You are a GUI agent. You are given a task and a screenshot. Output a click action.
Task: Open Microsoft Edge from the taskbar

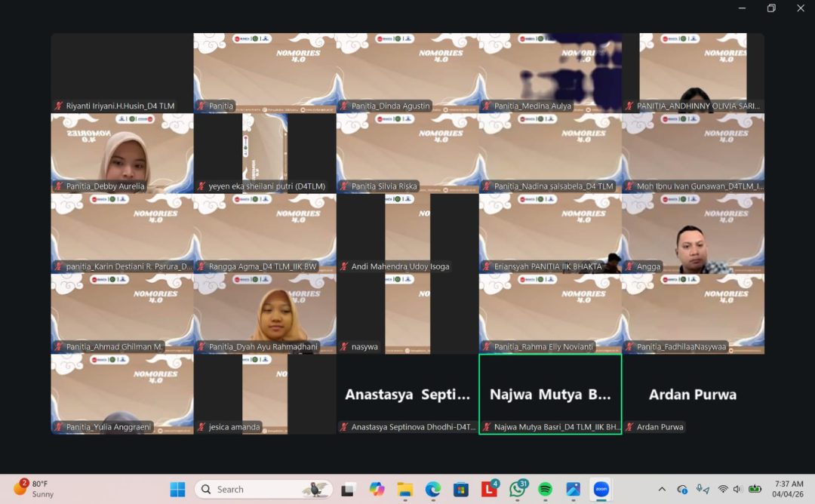432,489
